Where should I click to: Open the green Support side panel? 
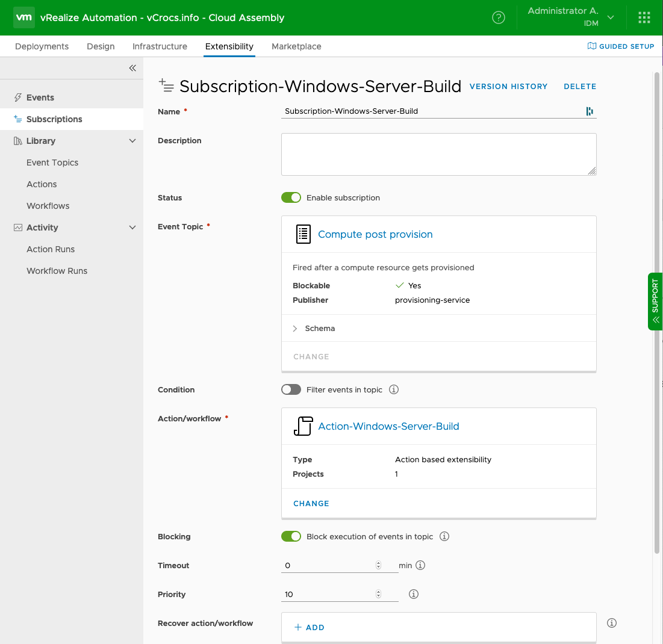click(x=655, y=302)
